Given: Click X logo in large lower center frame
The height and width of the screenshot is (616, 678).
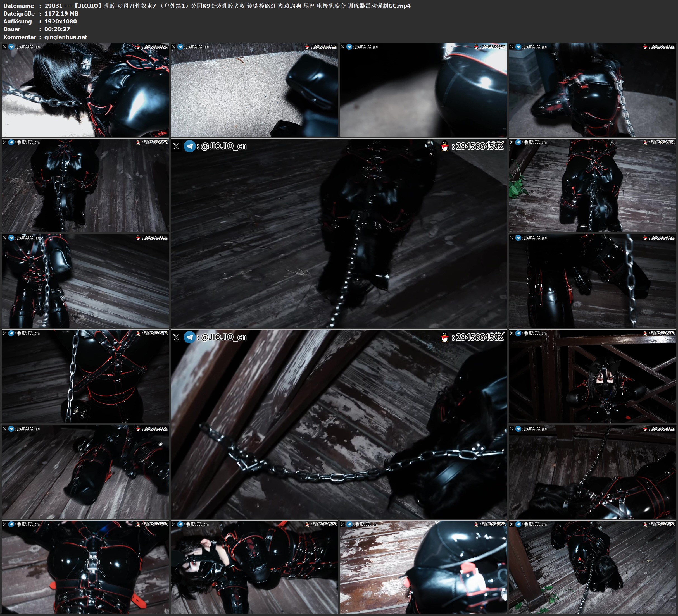Looking at the screenshot, I should [176, 337].
